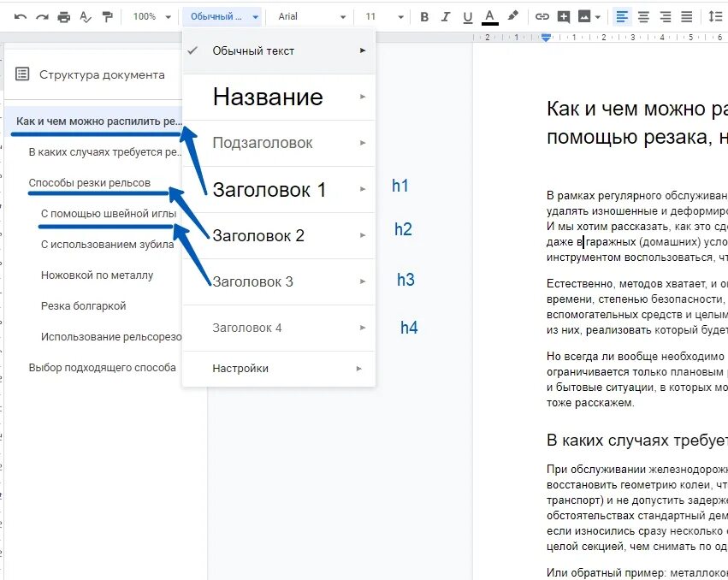728x580 pixels.
Task: Center align the text
Action: [643, 17]
